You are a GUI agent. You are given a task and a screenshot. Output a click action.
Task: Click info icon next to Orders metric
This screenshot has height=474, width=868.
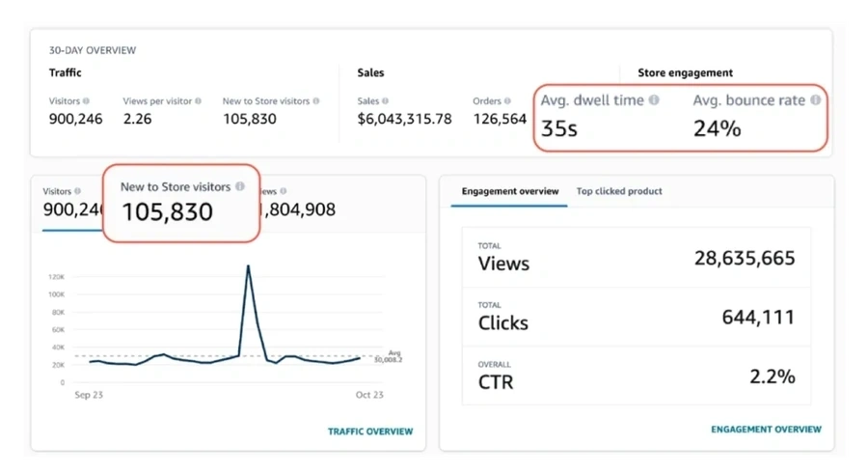(x=507, y=101)
